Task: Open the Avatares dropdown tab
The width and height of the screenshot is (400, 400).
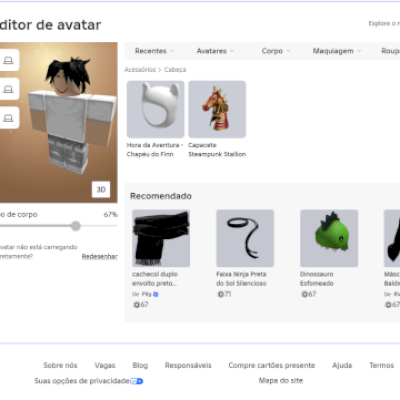Action: (215, 51)
